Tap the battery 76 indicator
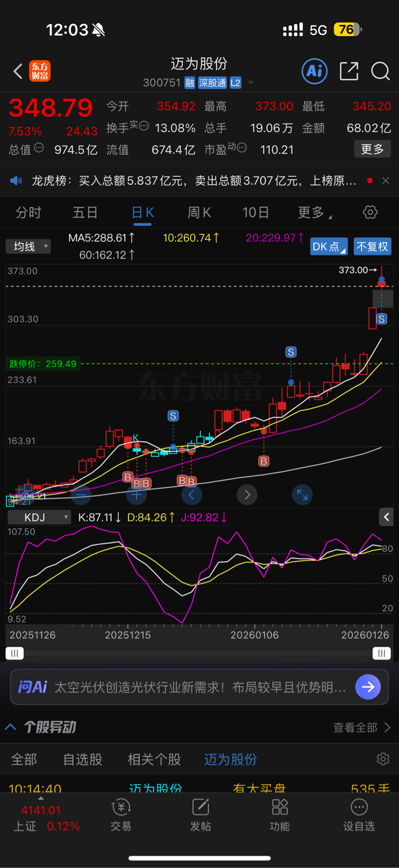 pos(348,30)
